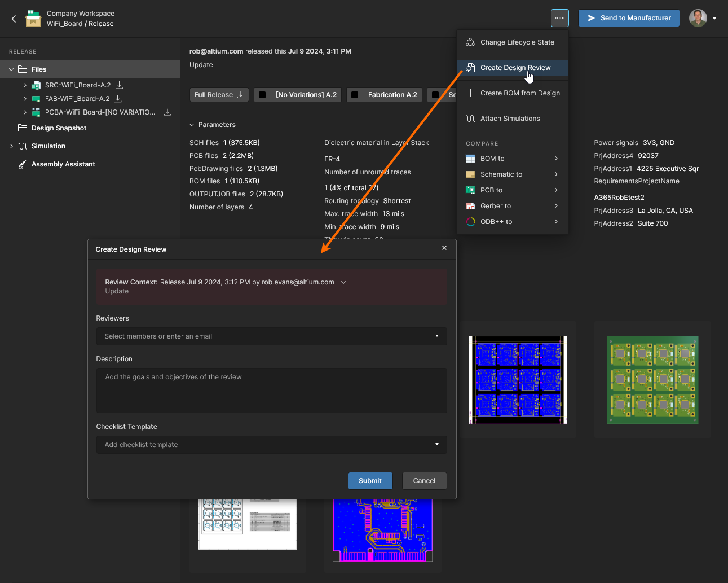
Task: Click the [No Variations] A.2 button
Action: click(298, 95)
